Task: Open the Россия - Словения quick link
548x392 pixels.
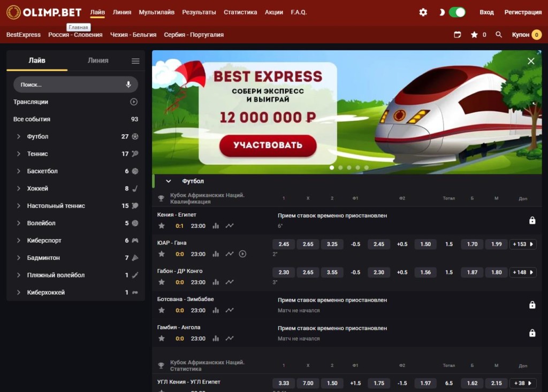Action: pos(75,35)
